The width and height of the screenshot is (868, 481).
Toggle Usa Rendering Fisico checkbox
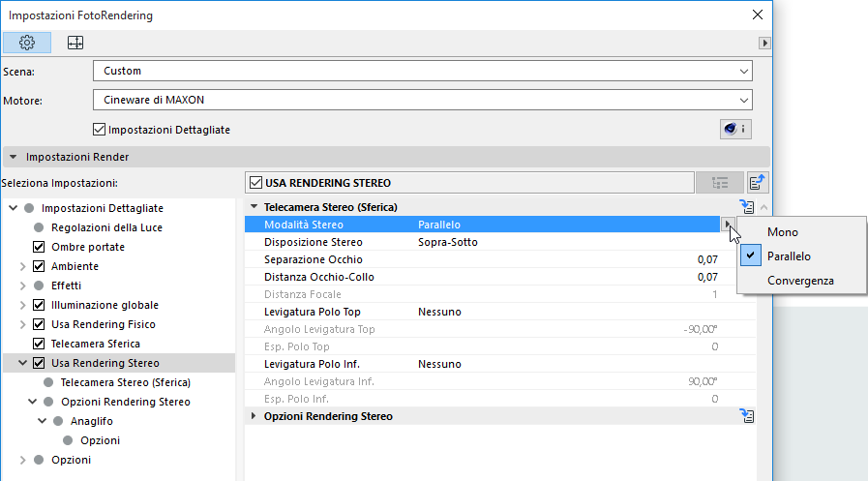click(x=39, y=324)
